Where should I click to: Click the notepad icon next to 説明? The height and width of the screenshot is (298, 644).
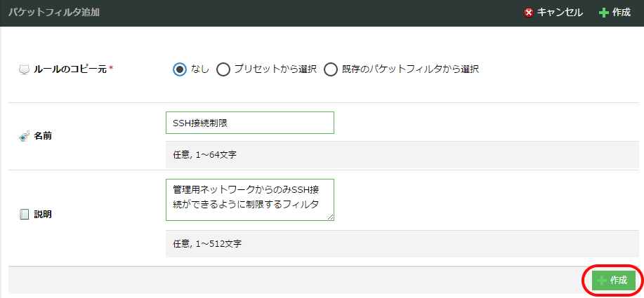pos(24,215)
